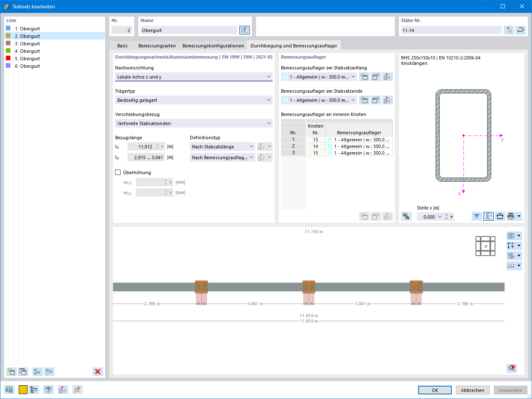Click the select all check icon
This screenshot has width=532, height=399.
[37, 372]
